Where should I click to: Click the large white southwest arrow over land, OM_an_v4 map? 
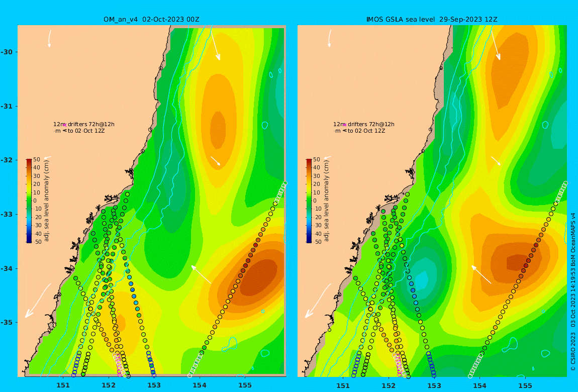[38, 301]
